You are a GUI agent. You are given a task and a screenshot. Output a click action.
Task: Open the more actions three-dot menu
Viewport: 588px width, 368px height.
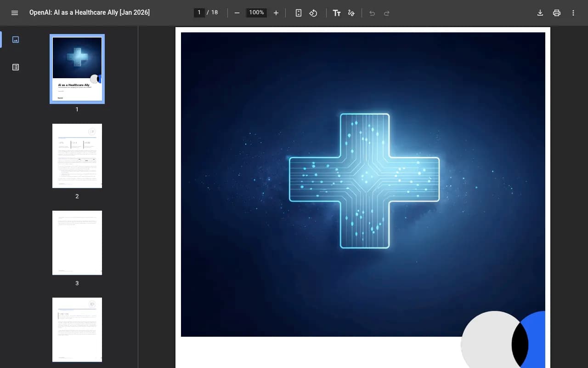tap(573, 13)
